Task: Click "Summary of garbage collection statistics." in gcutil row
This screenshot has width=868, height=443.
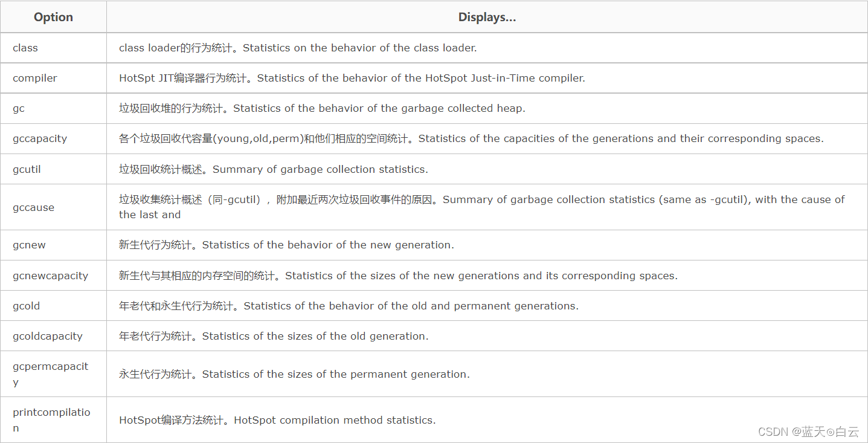Action: point(320,169)
